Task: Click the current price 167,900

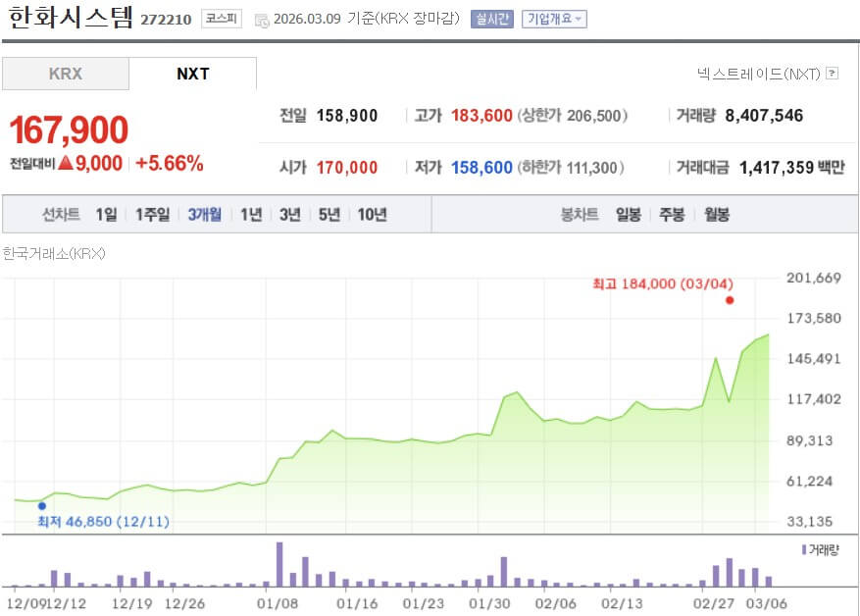Action: click(69, 130)
